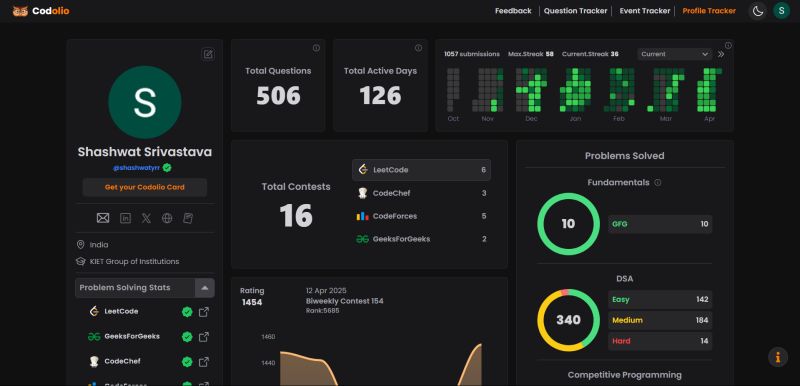
Task: Open the Current period dropdown
Action: click(x=674, y=54)
